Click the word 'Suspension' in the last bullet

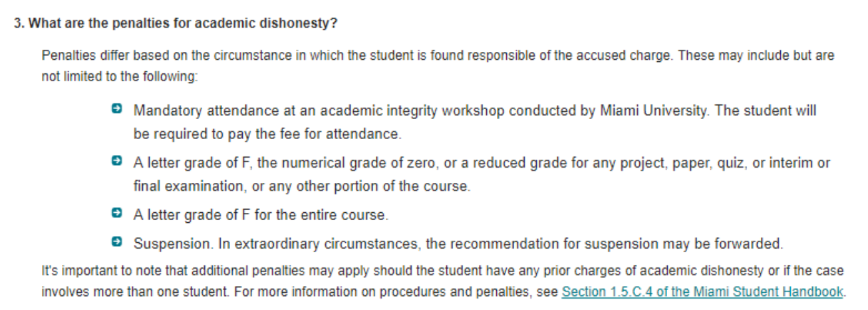[172, 244]
